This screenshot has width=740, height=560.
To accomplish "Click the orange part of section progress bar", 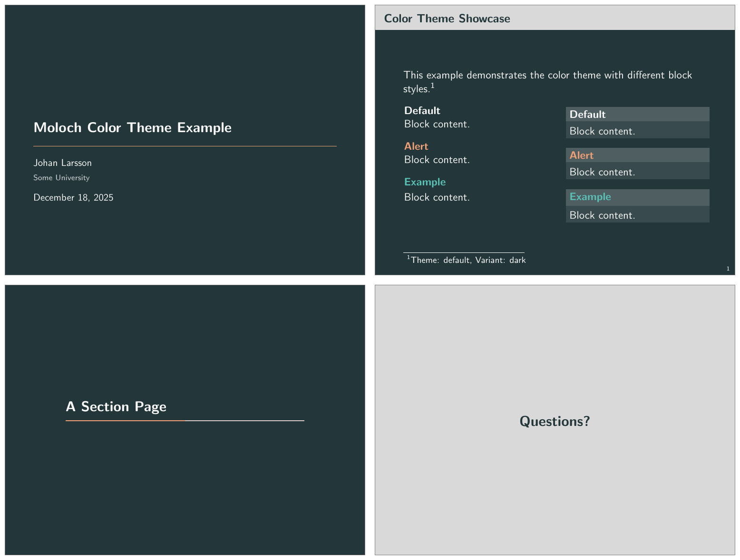I will click(x=125, y=421).
